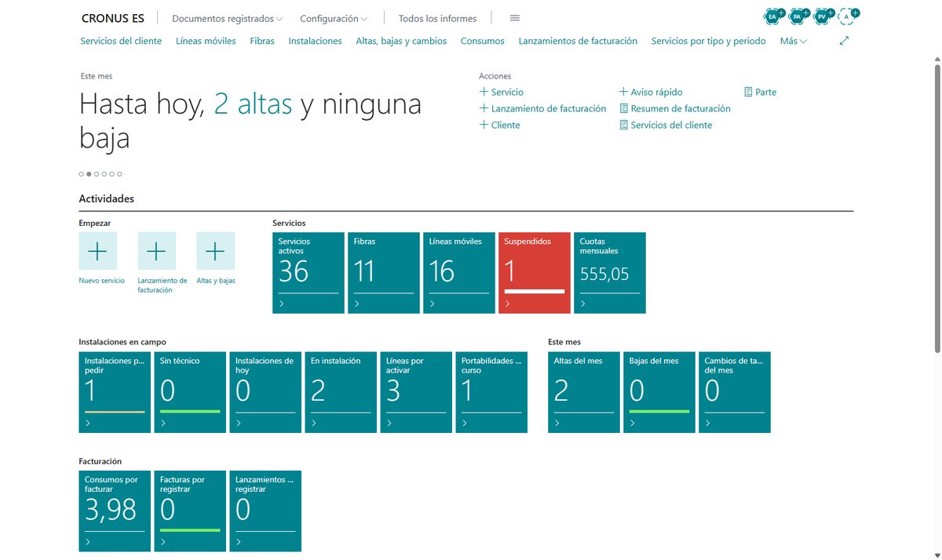Open the Fibras 11 tile
The image size is (942, 560).
(384, 273)
